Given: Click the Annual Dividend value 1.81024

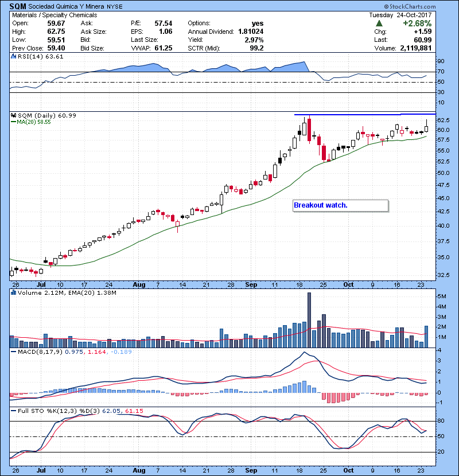Looking at the screenshot, I should coord(251,32).
